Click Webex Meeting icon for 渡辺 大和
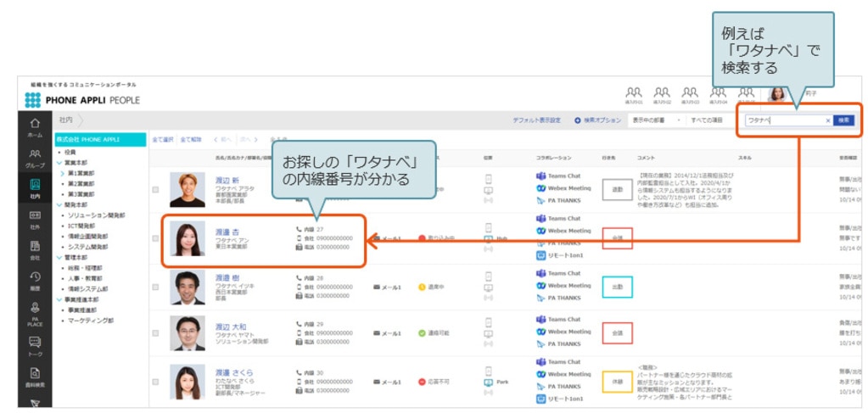This screenshot has height=413, width=868. [x=540, y=332]
